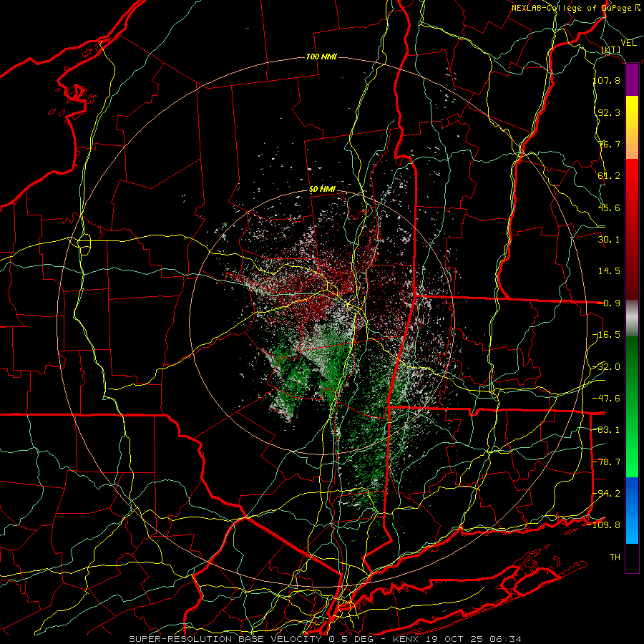Click the TH legend label

(x=615, y=557)
